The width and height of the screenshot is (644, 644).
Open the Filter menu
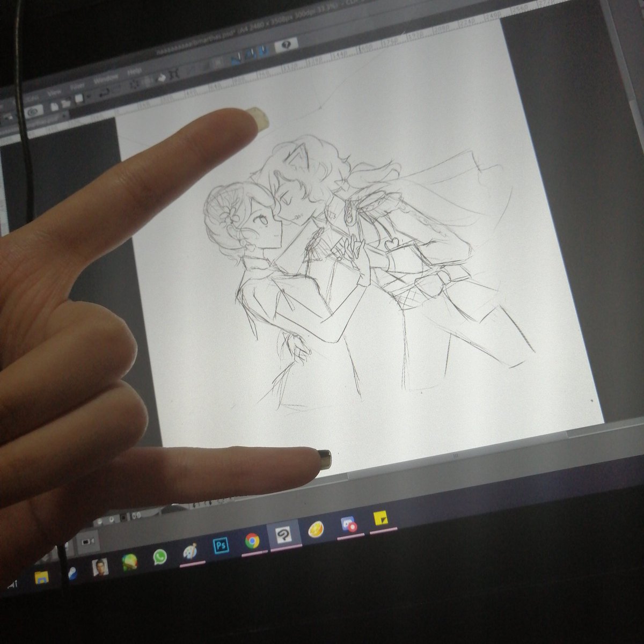[x=77, y=86]
